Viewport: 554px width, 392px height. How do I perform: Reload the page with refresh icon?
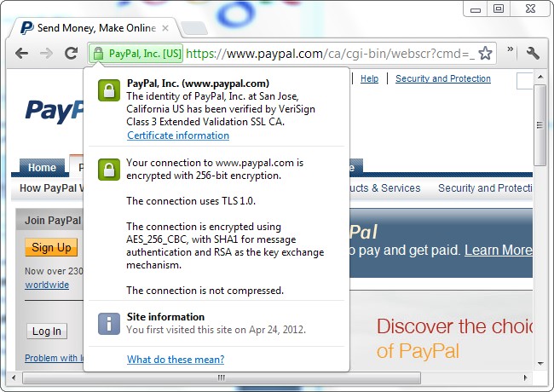[71, 53]
